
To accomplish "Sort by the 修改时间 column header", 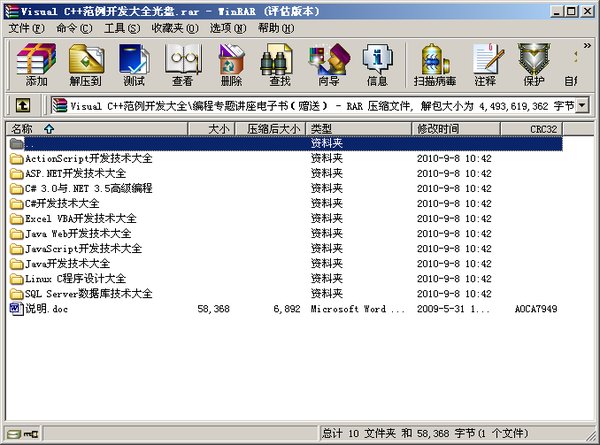I will [x=456, y=129].
